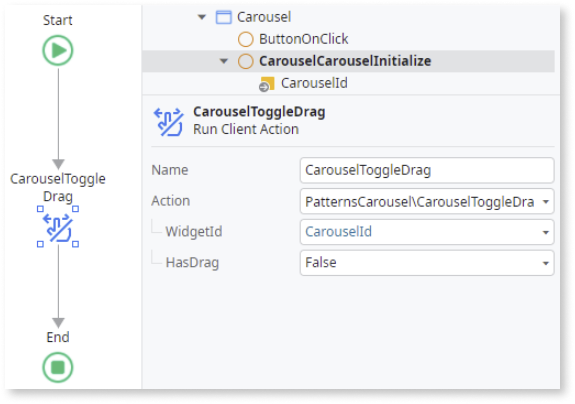Select the CarouselToggleDrag action node in flow
575x404 pixels.
58,227
